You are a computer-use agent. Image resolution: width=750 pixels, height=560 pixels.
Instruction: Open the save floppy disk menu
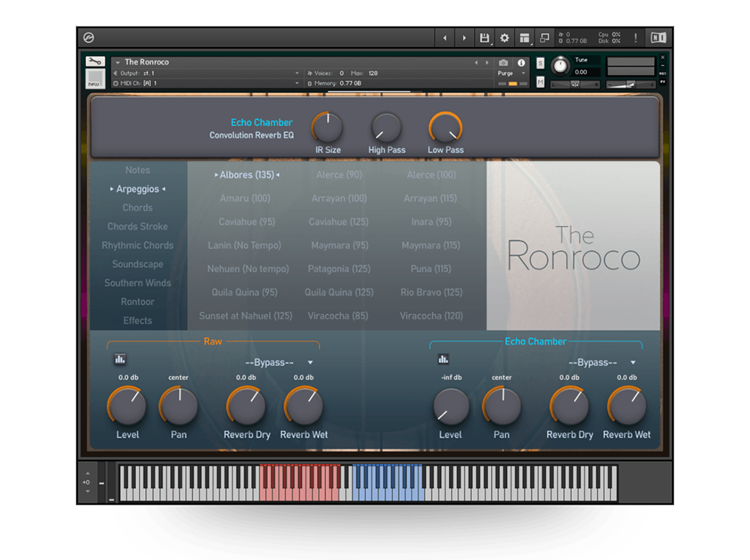pos(484,38)
